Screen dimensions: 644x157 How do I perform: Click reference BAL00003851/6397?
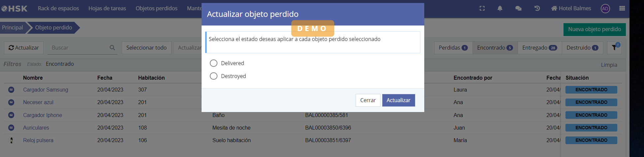(x=328, y=140)
